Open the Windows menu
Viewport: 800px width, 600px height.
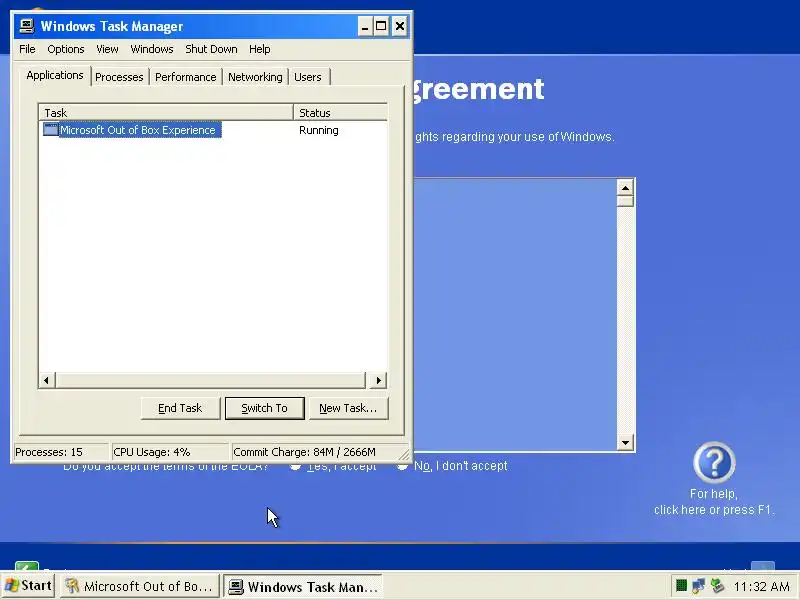click(152, 49)
